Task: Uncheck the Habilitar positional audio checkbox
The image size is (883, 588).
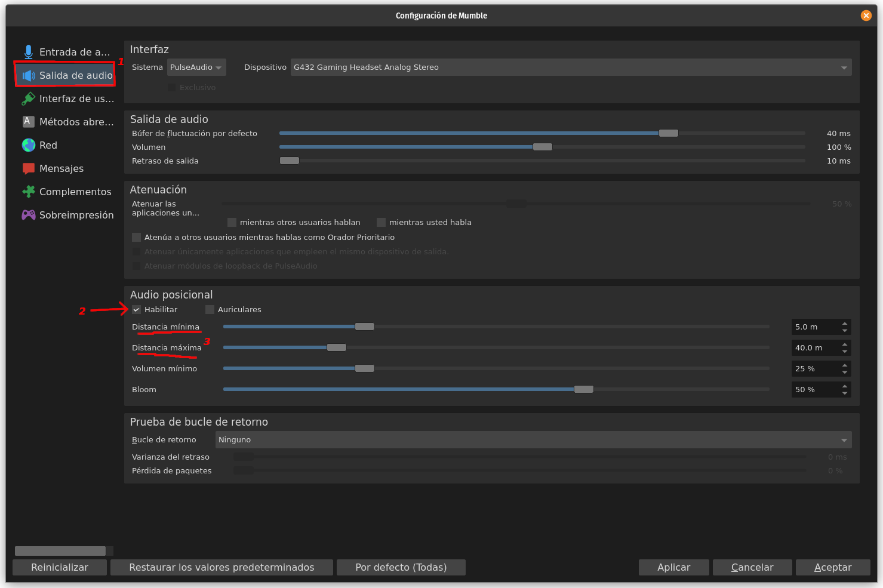Action: [x=137, y=309]
